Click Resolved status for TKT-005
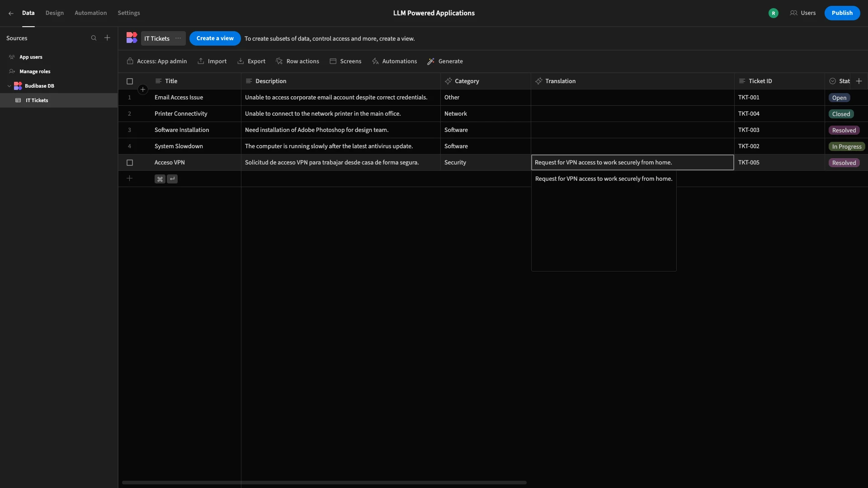868x488 pixels. coord(844,163)
